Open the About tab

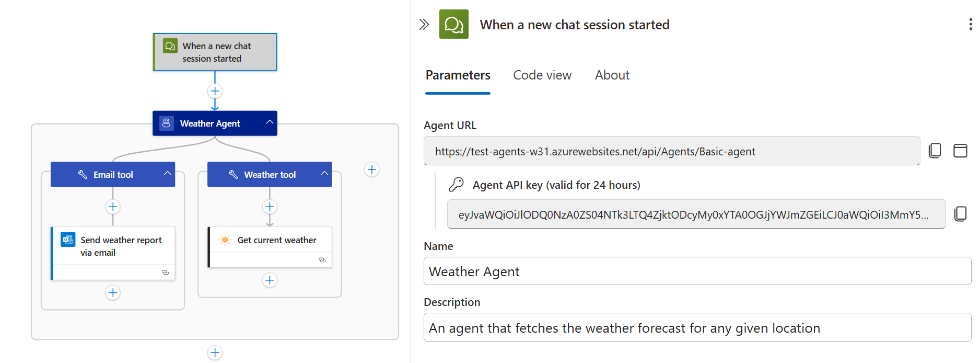click(x=612, y=75)
